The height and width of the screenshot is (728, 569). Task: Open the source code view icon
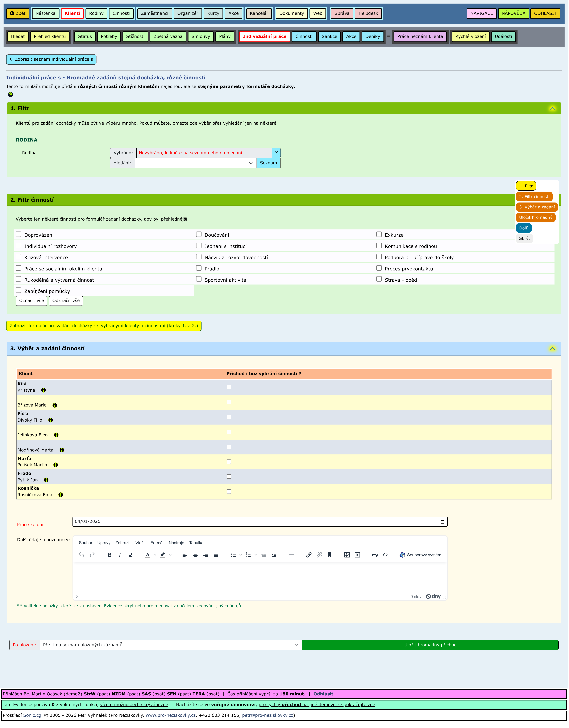pyautogui.click(x=385, y=555)
